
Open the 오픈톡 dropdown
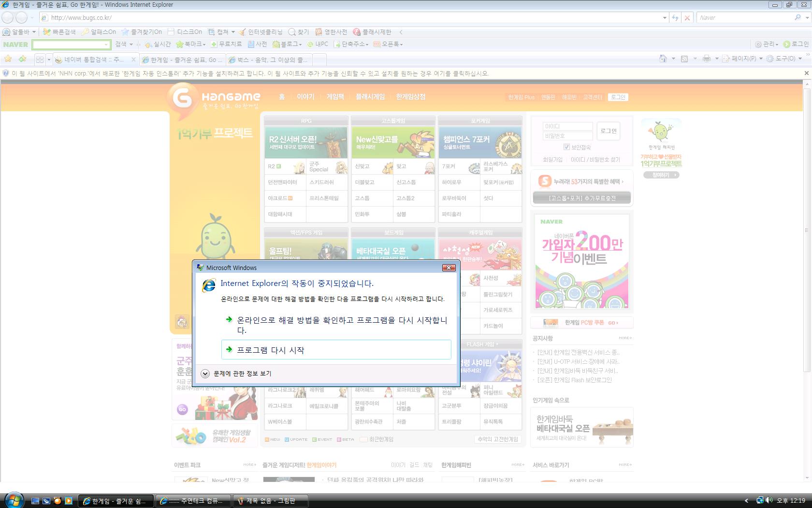click(388, 44)
